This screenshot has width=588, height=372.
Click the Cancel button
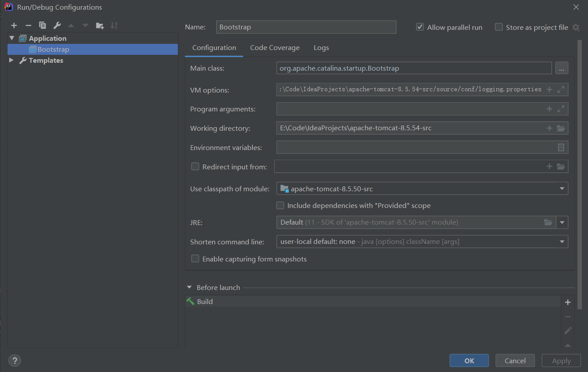point(515,361)
